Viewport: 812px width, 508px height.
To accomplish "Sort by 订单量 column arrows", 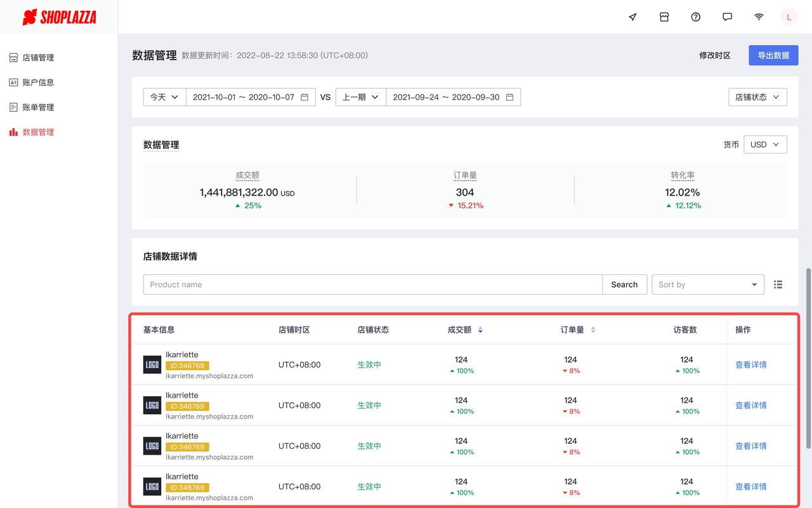I will 593,330.
